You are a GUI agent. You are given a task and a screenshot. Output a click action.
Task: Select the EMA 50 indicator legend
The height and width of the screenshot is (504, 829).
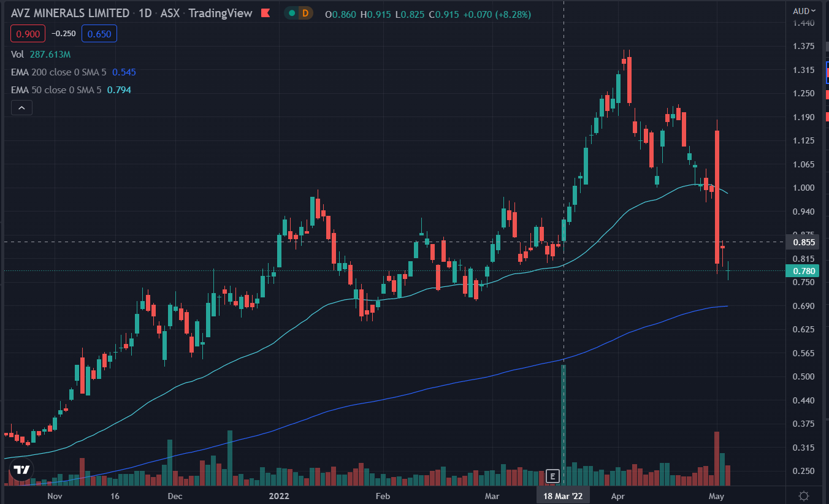(56, 90)
